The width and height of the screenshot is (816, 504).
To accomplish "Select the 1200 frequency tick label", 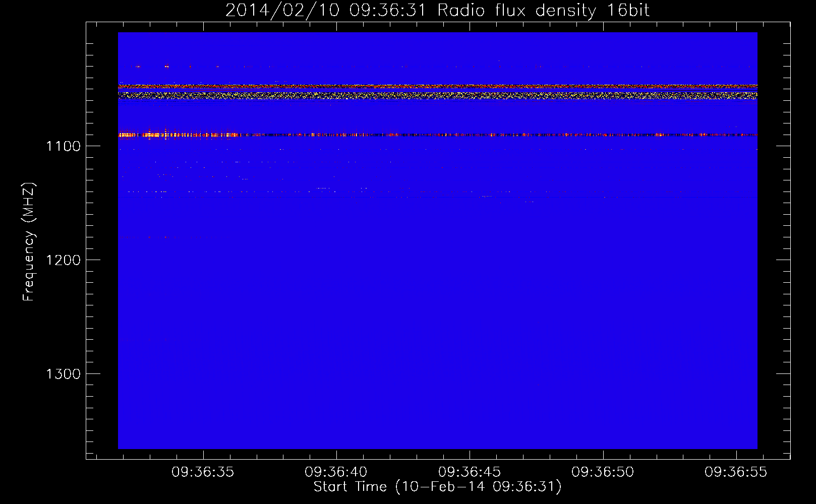I will (63, 260).
